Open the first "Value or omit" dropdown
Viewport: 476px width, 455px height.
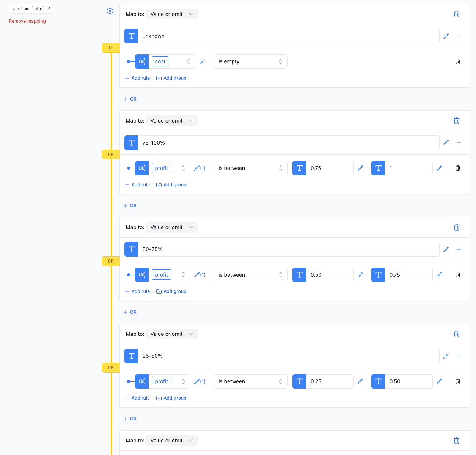(x=171, y=14)
